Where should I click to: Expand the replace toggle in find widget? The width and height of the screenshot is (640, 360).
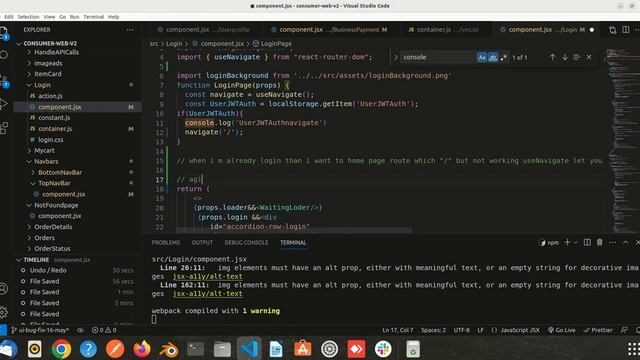(x=396, y=58)
